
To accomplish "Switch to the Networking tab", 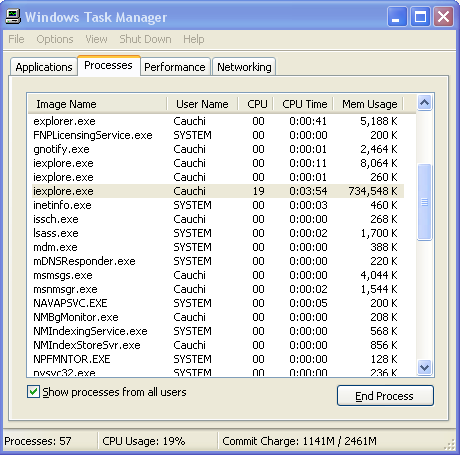I will pos(244,67).
